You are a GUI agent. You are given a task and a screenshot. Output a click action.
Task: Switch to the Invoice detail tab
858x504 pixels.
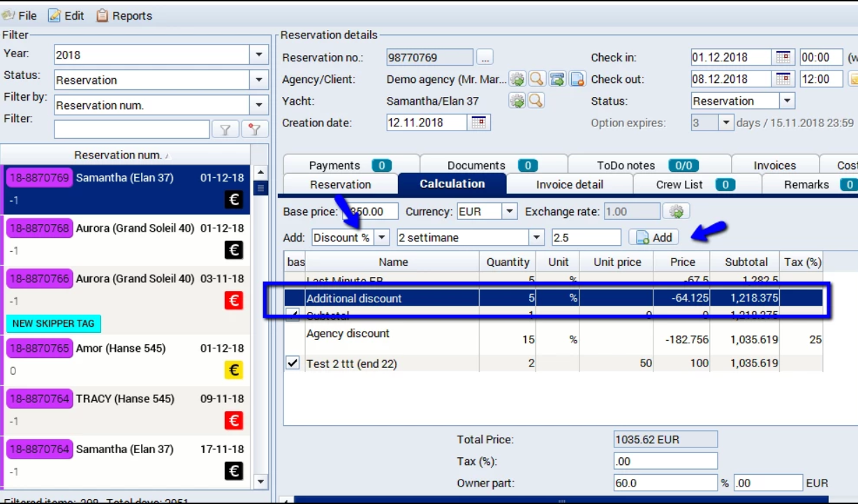pyautogui.click(x=570, y=184)
